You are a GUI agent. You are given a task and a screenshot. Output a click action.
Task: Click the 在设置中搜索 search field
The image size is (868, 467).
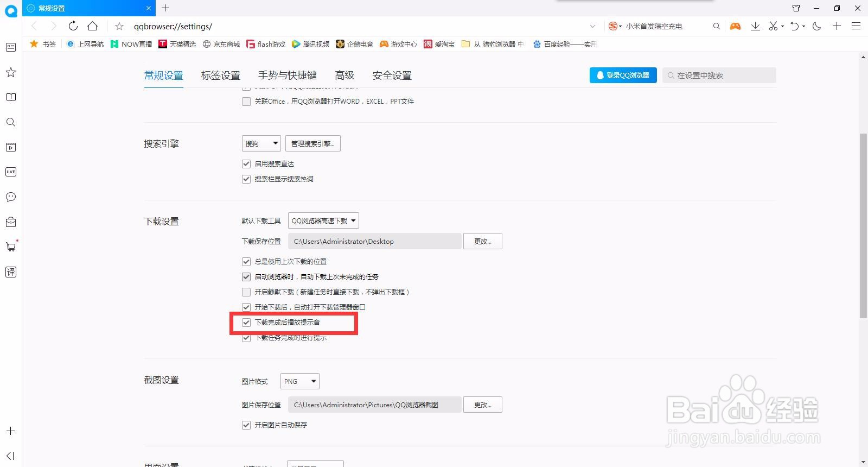click(x=719, y=75)
